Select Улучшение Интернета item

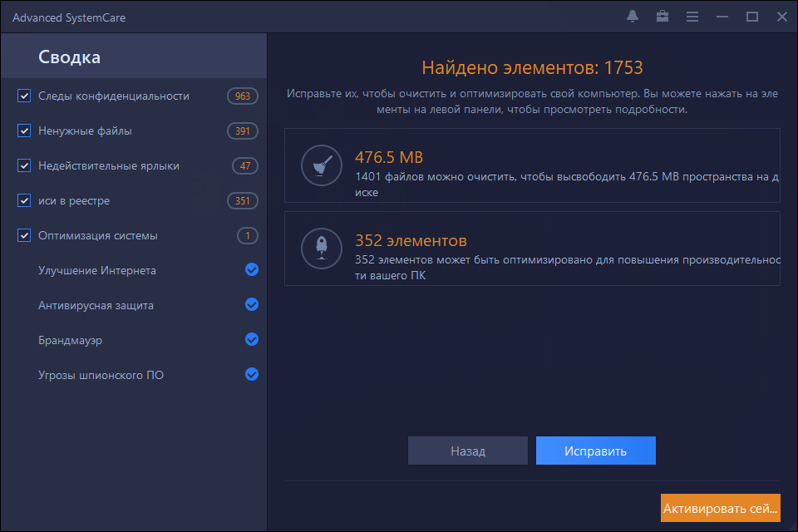pos(97,270)
